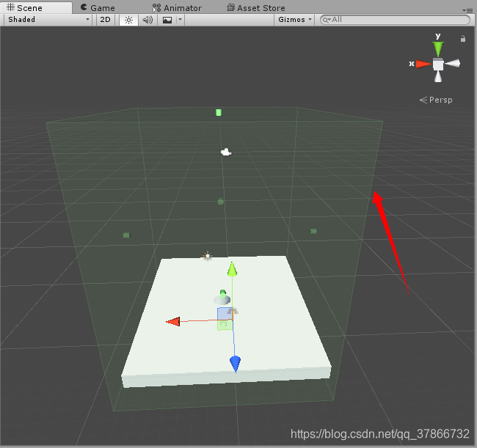Open the Shaded draw mode dropdown
Screen dimensions: 477x448
pyautogui.click(x=48, y=20)
